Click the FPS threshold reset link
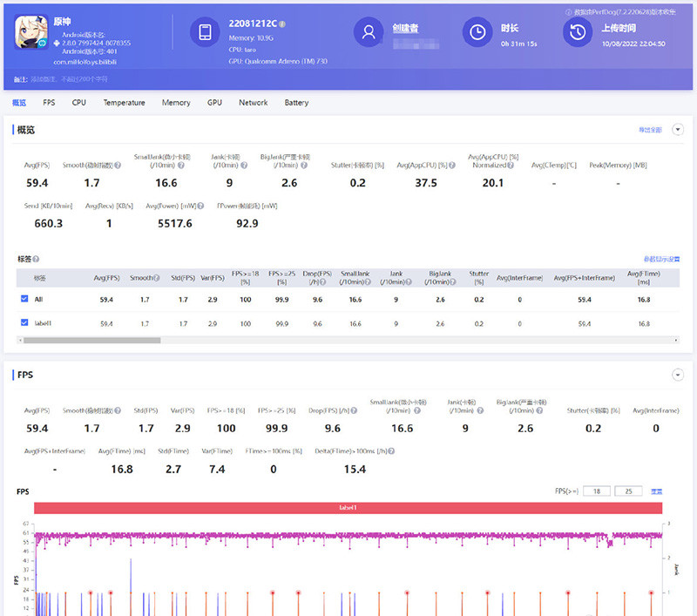697x616 pixels. (x=657, y=491)
